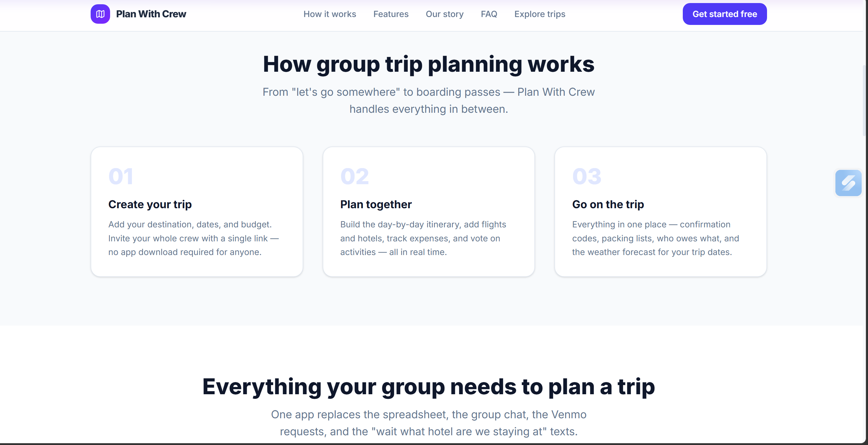This screenshot has width=868, height=445.
Task: Click the purple map logo icon
Action: point(100,14)
